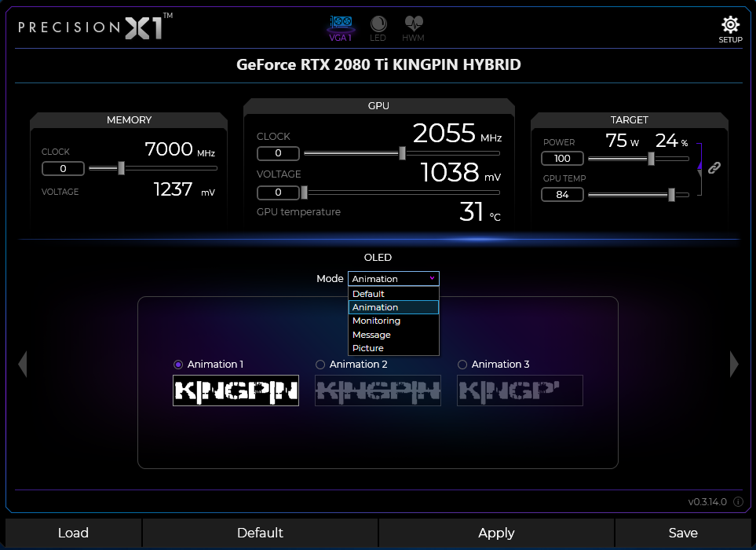Click the Save button
The image size is (756, 550).
[x=683, y=533]
